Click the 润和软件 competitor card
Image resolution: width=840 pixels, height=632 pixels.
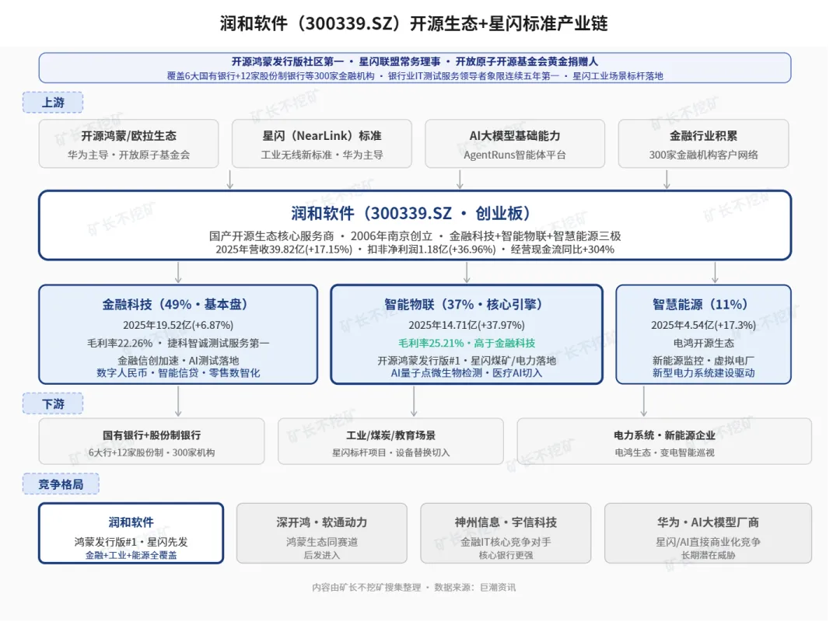[x=131, y=533]
